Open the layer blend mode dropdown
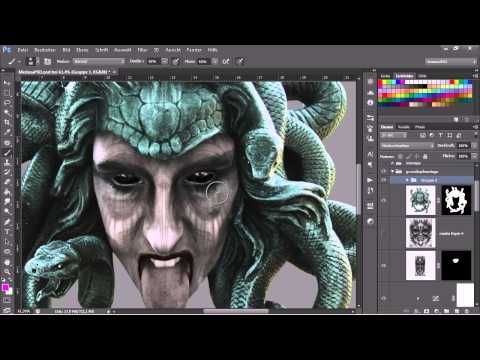480x360 pixels. pyautogui.click(x=407, y=146)
